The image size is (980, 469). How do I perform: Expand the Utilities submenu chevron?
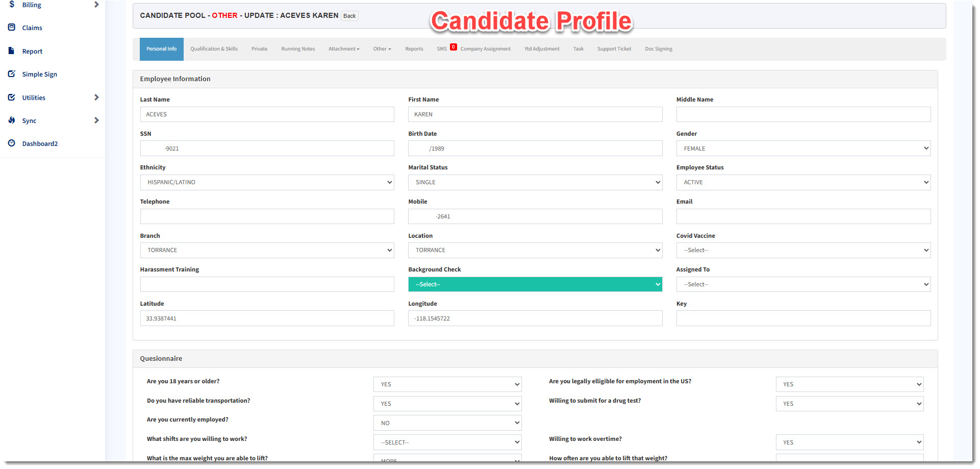[x=96, y=97]
